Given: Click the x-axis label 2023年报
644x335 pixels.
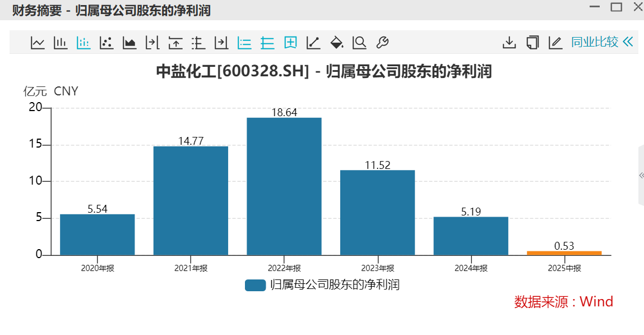Looking at the screenshot, I should tap(377, 268).
